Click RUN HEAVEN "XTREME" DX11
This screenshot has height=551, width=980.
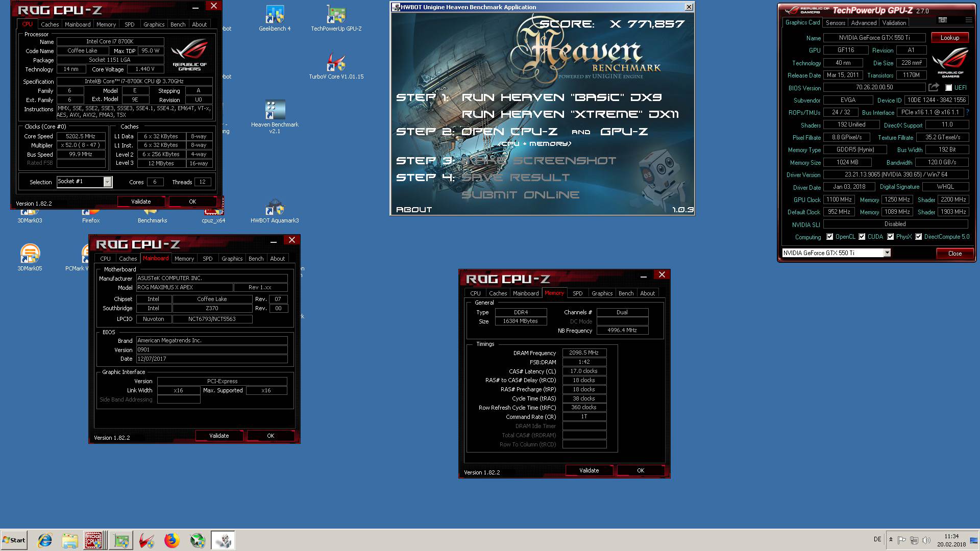[570, 114]
